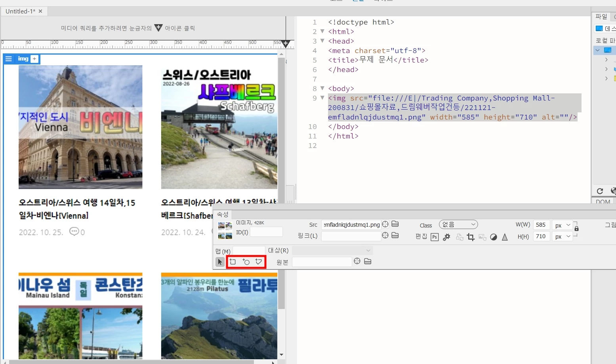Click the link (링크) point-to-file target icon
The image size is (616, 364).
click(385, 235)
